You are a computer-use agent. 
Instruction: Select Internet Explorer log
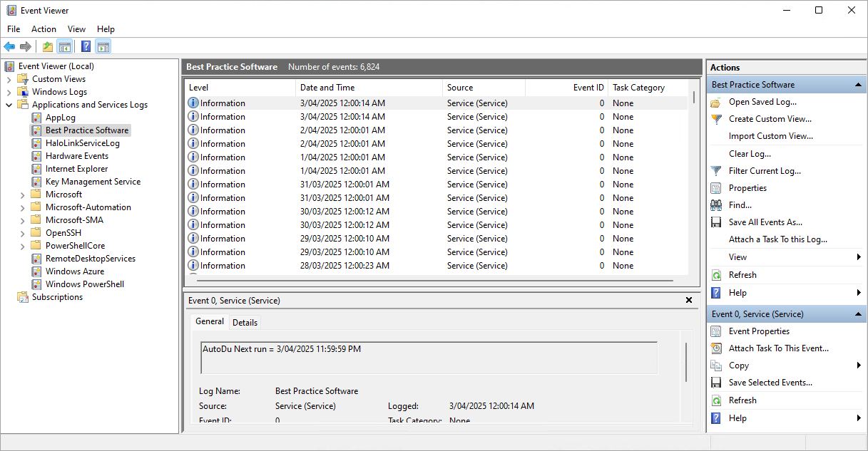(77, 169)
